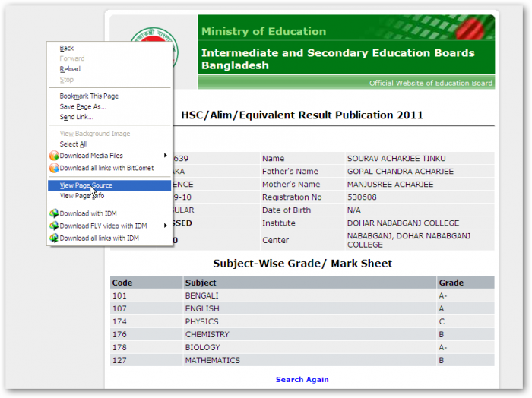Click BitComet icon beside Download all links
This screenshot has width=532, height=398.
[x=54, y=168]
